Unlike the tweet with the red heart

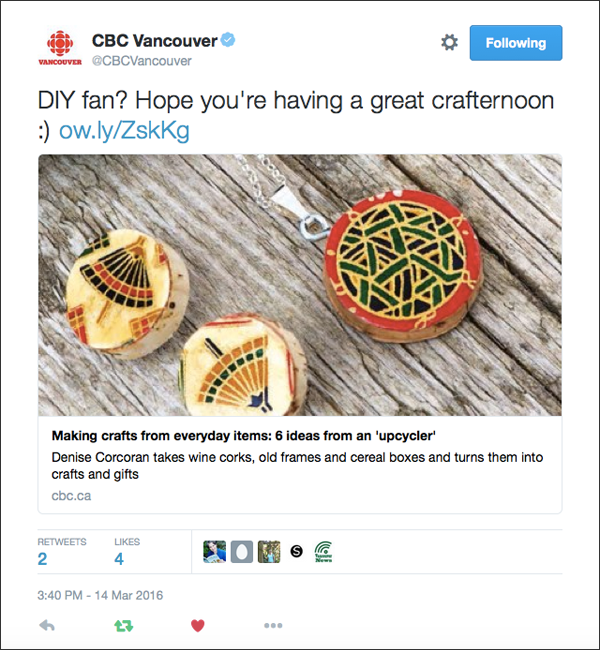coord(198,626)
